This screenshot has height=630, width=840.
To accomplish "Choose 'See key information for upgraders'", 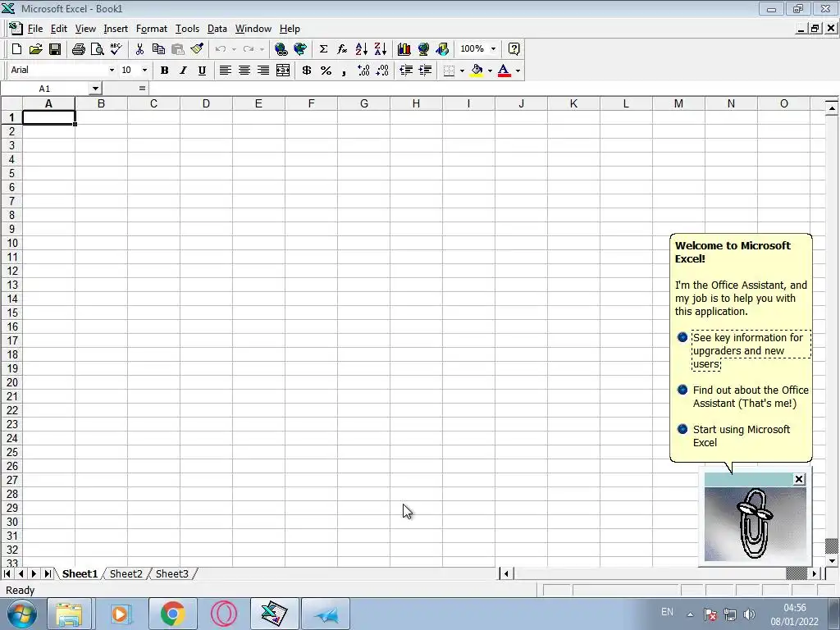I will coord(751,351).
